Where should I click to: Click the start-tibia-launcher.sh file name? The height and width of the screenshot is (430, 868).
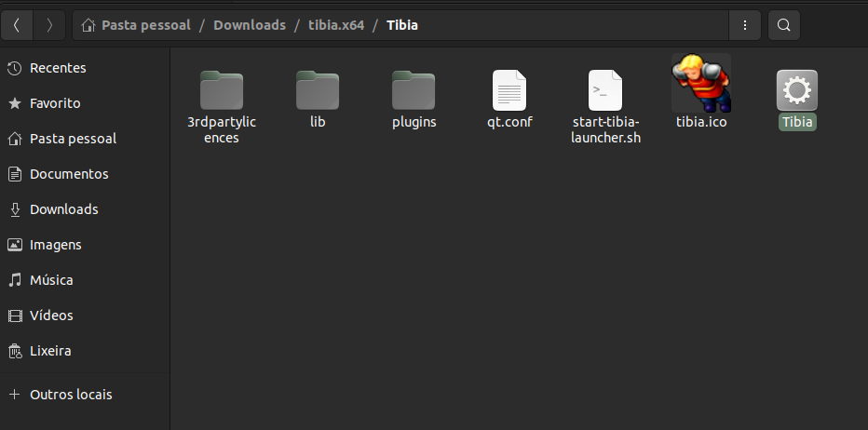[605, 130]
